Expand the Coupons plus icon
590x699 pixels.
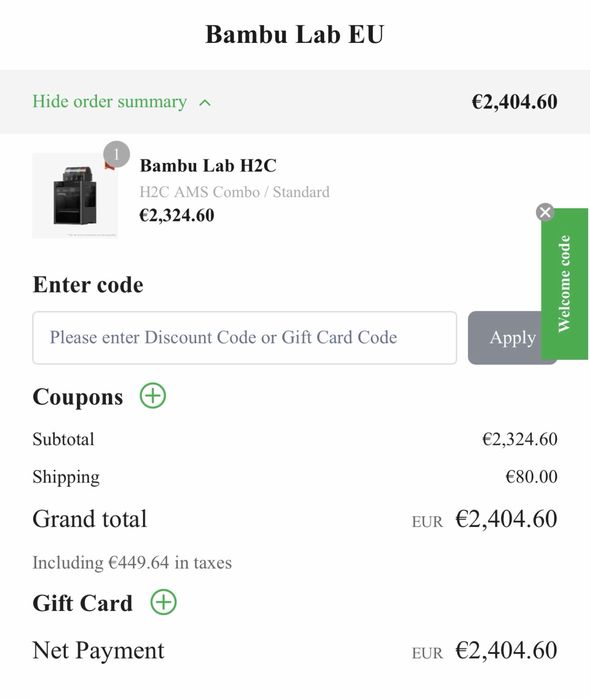[153, 395]
